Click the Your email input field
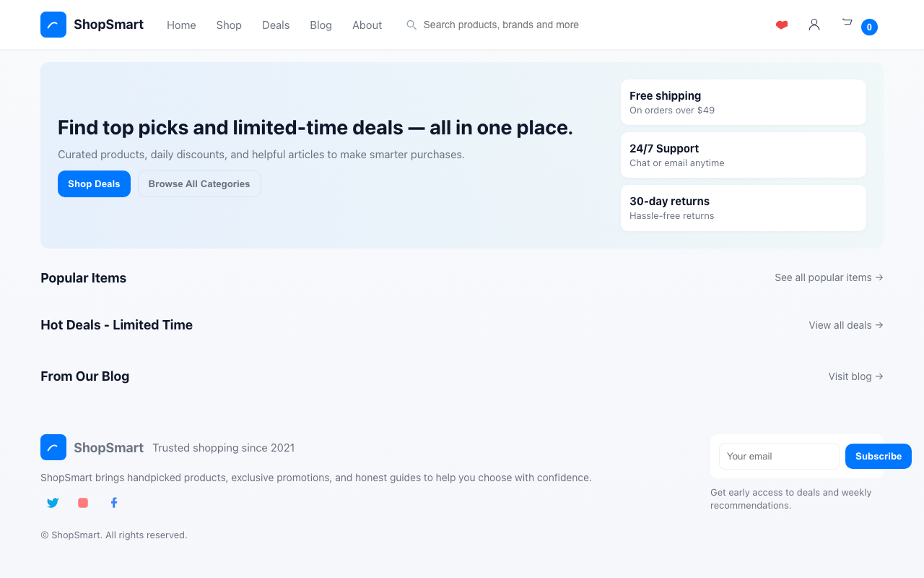Image resolution: width=924 pixels, height=578 pixels. [779, 456]
